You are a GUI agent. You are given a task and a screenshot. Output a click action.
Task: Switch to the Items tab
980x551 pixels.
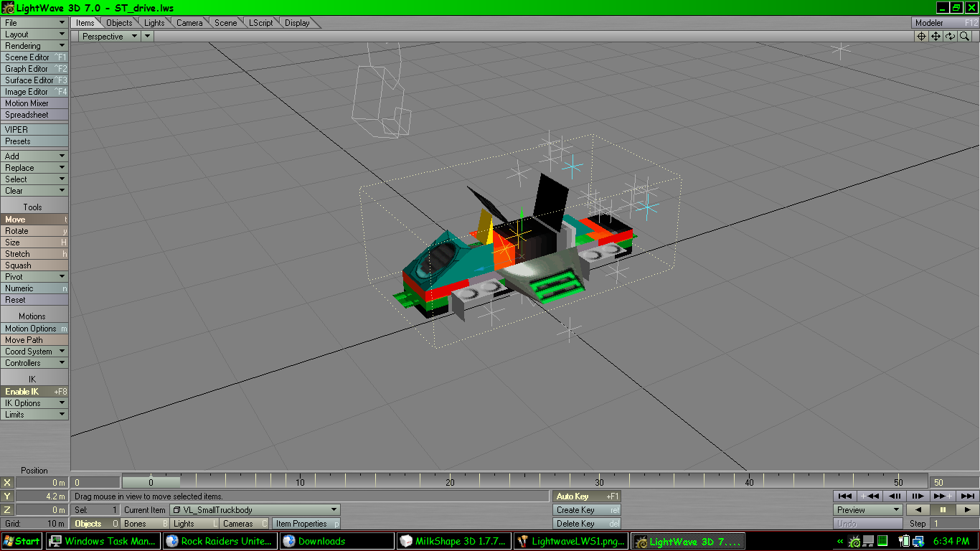click(x=85, y=23)
